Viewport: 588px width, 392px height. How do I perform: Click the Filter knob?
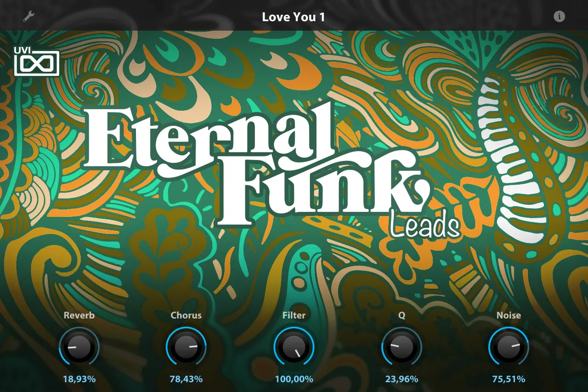click(x=294, y=347)
